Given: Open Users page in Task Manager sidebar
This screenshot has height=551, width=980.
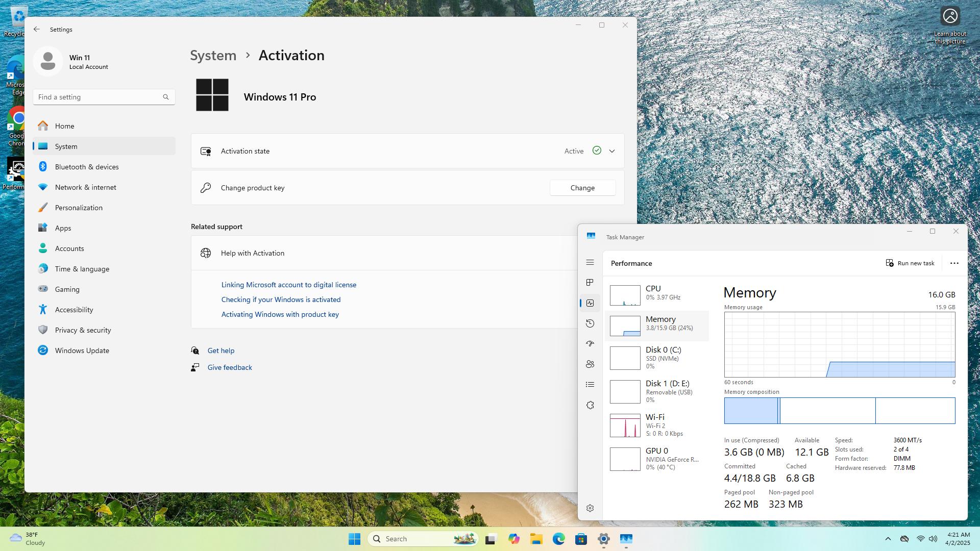Looking at the screenshot, I should click(590, 364).
